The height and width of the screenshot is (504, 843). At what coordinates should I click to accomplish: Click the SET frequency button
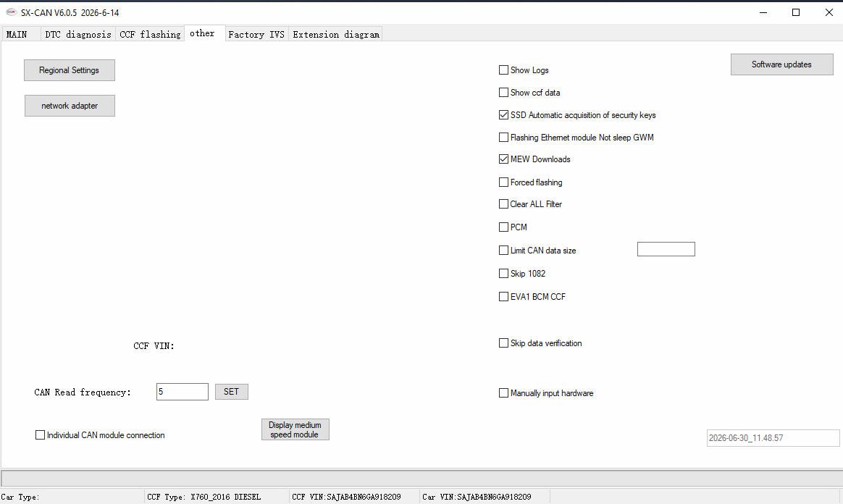click(232, 392)
